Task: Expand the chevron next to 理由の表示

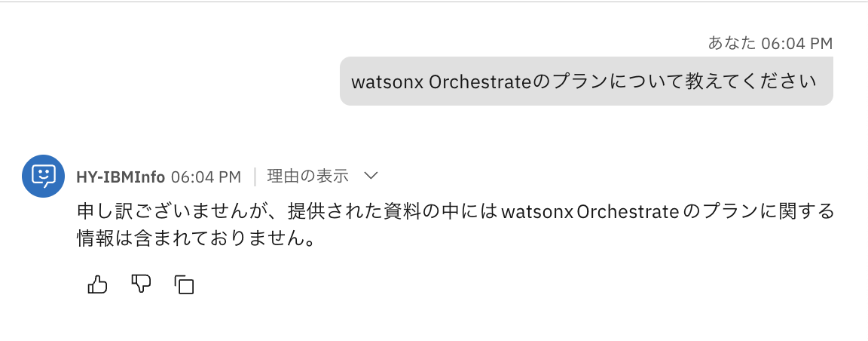Action: coord(370,176)
